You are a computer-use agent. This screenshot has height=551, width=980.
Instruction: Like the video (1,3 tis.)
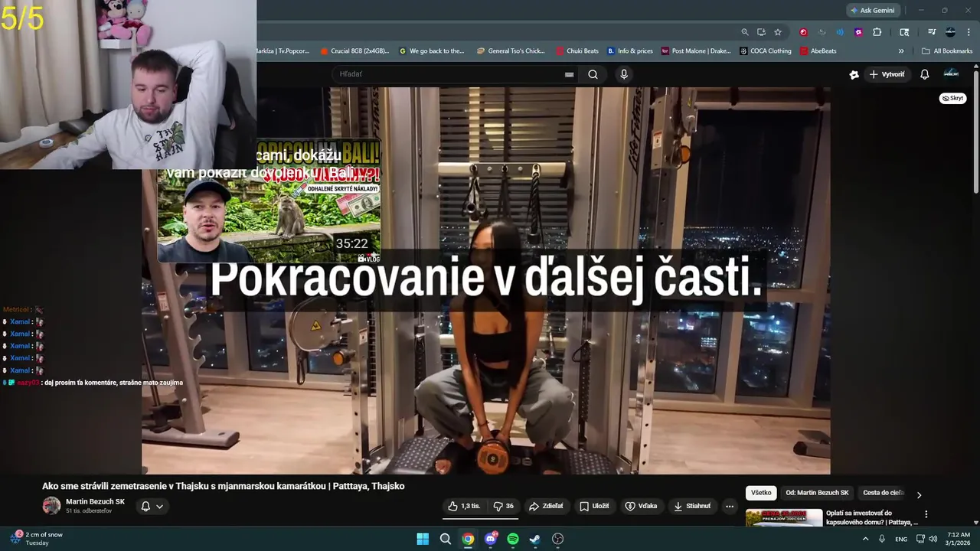(x=464, y=506)
